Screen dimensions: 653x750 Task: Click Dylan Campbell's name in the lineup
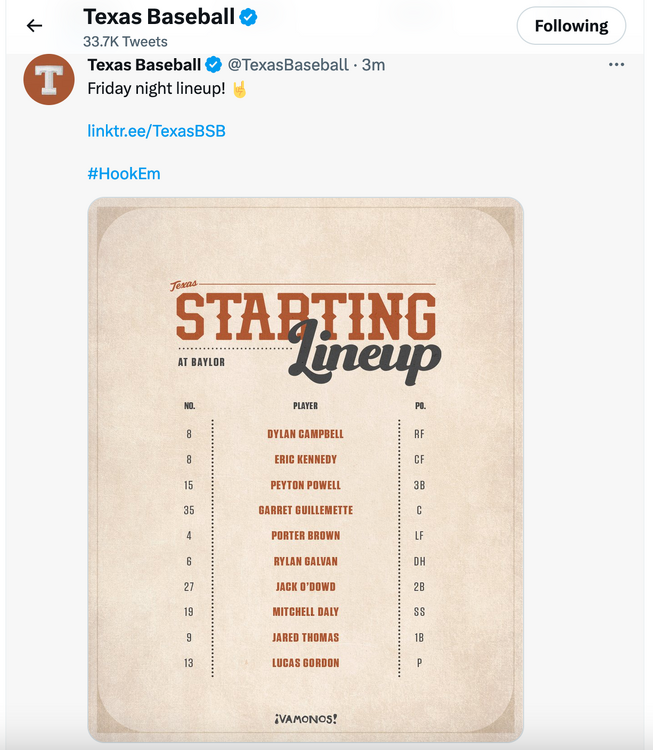point(305,434)
